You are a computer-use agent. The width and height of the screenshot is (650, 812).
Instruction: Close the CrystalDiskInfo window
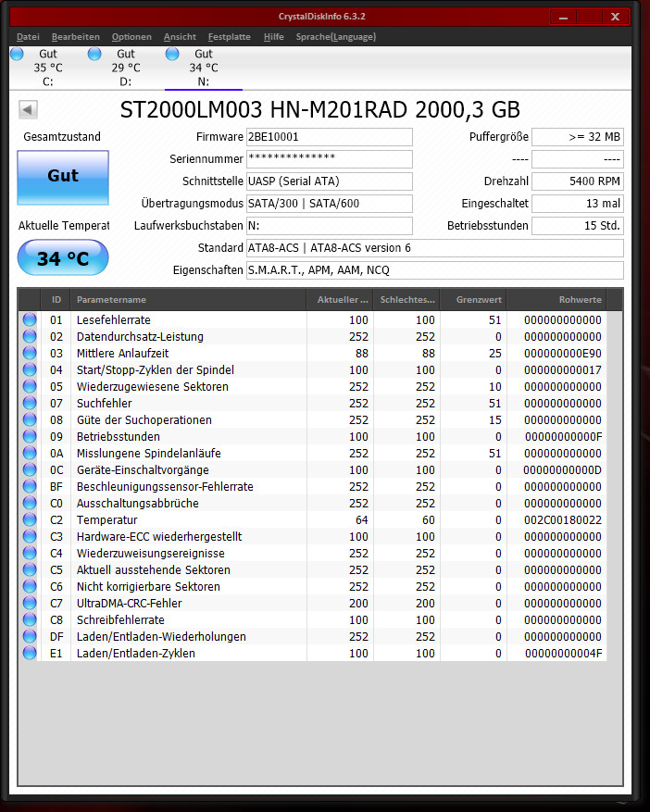coord(616,17)
